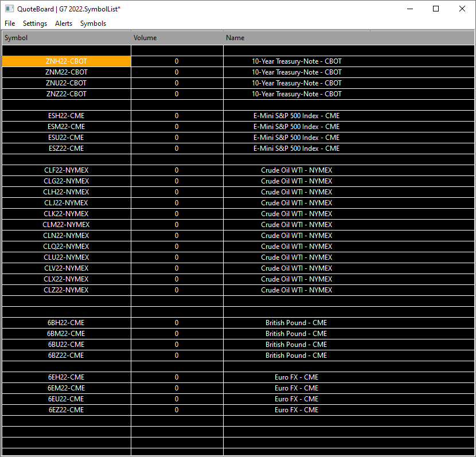
Task: Click the Crude Oil WTI name for CLF22
Action: 296,170
